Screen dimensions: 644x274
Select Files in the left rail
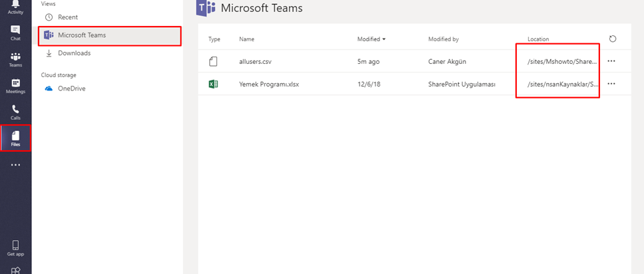click(15, 138)
